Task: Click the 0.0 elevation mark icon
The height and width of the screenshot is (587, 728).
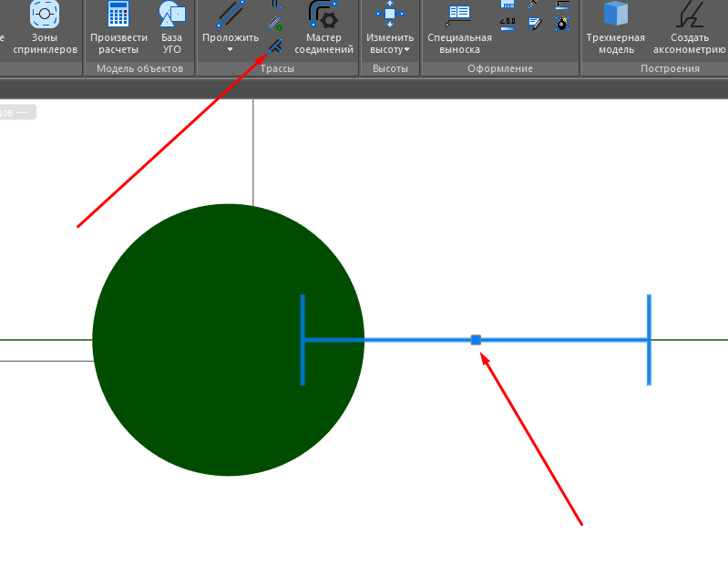Action: point(508,23)
